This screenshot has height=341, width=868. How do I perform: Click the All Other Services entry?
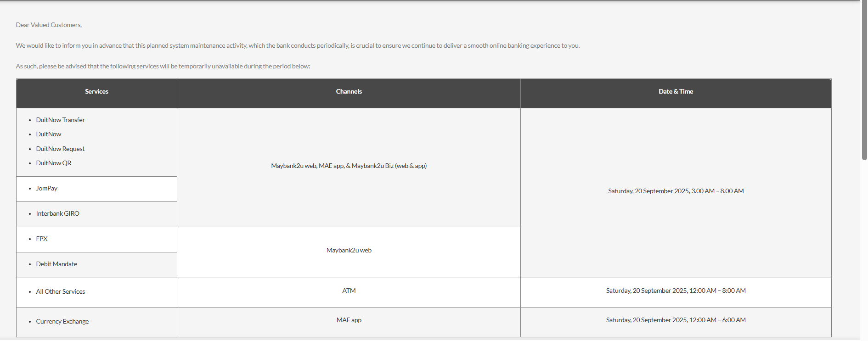pos(60,291)
